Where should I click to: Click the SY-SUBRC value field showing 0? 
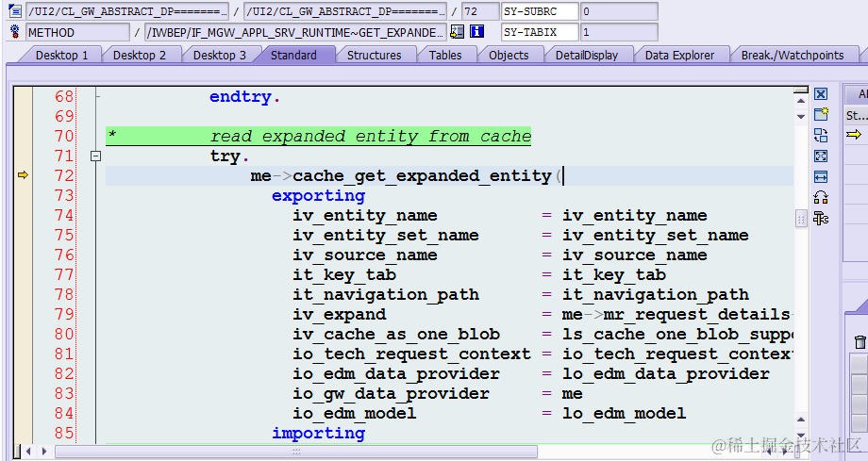point(619,11)
